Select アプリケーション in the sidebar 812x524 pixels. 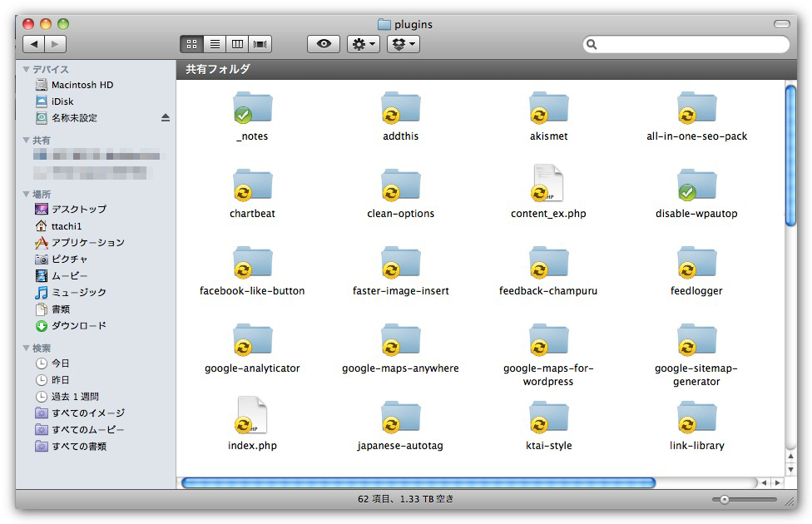87,243
